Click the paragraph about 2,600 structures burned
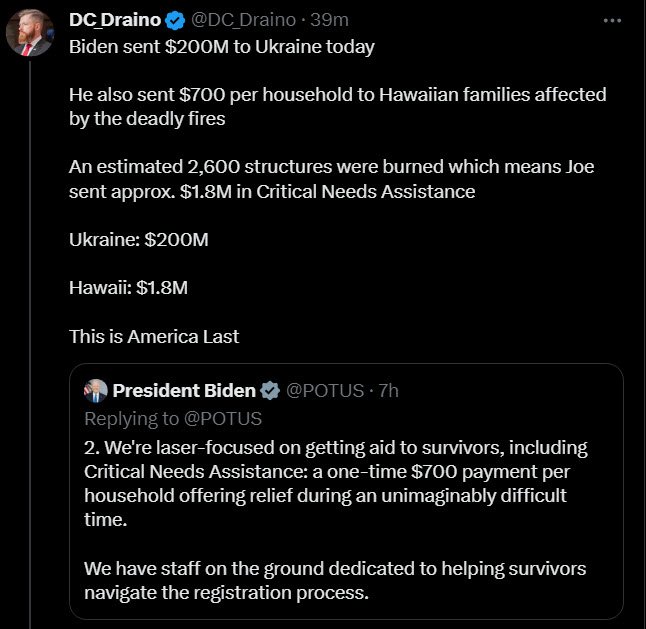The image size is (646, 629). point(331,178)
